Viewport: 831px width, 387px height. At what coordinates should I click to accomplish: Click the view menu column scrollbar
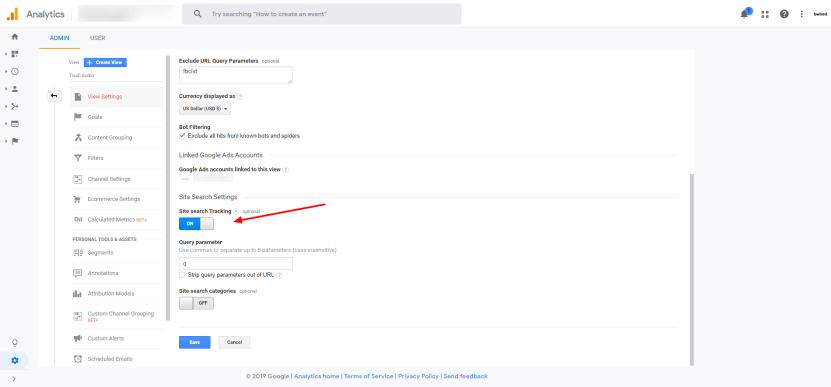coord(168,187)
